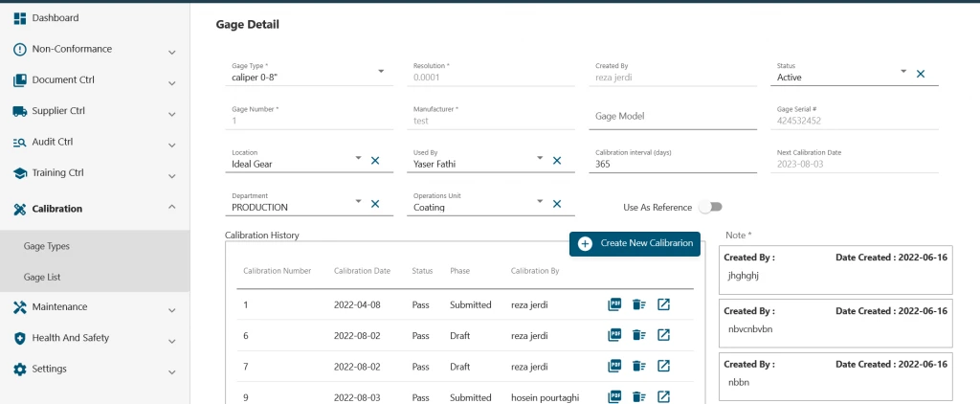980x404 pixels.
Task: Open the Operations Unit dropdown arrow
Action: pos(540,201)
